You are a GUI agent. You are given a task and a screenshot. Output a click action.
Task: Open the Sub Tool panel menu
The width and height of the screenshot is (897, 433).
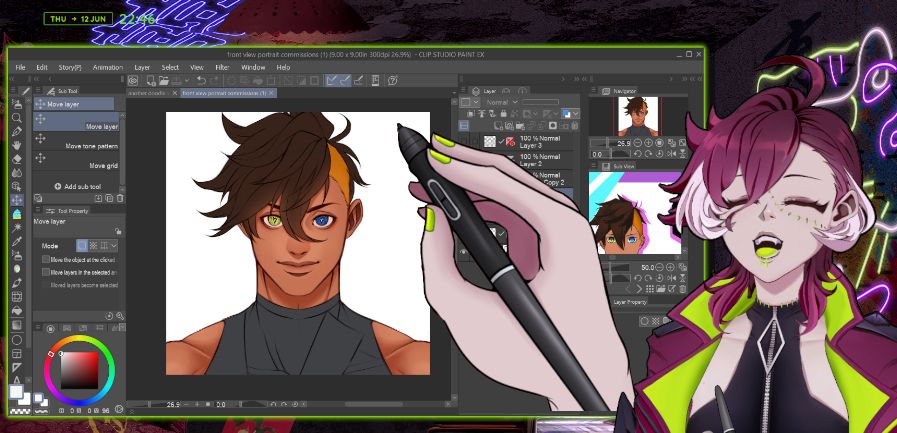[x=37, y=91]
